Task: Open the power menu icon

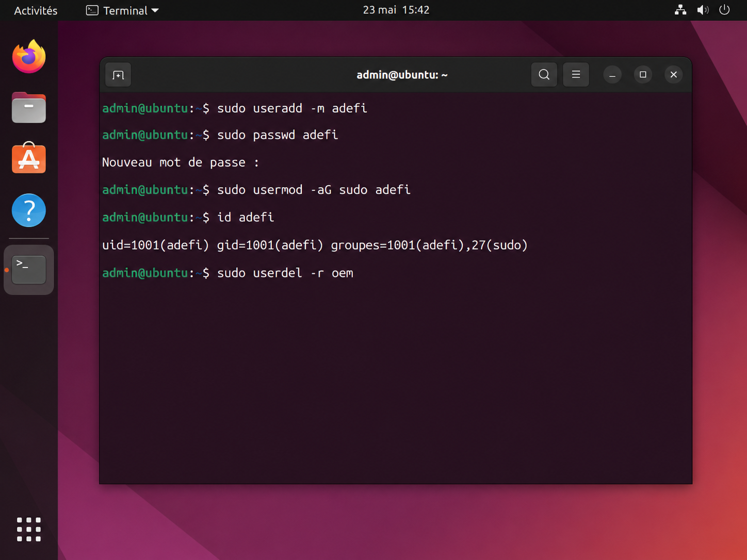Action: 724,10
